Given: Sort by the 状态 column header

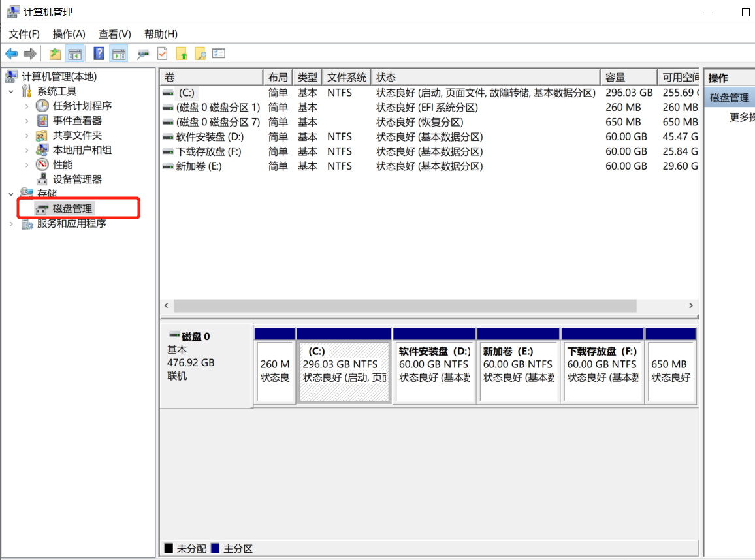Looking at the screenshot, I should tap(486, 77).
